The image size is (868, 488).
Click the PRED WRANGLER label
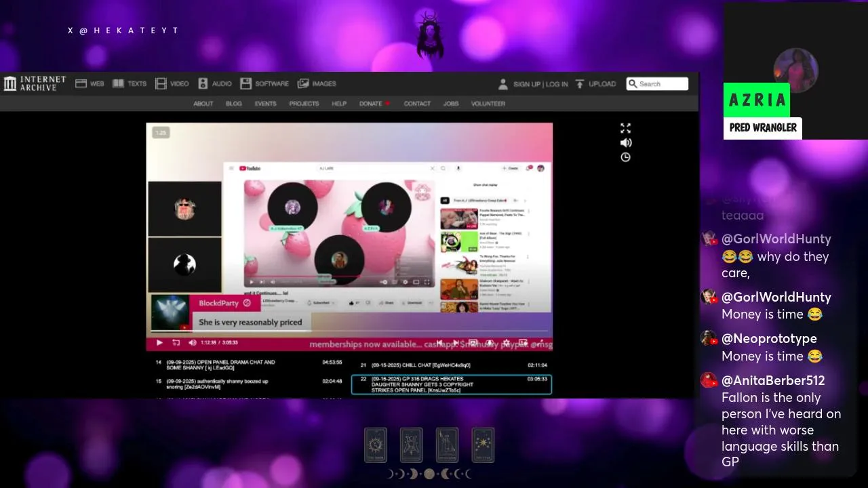[763, 127]
